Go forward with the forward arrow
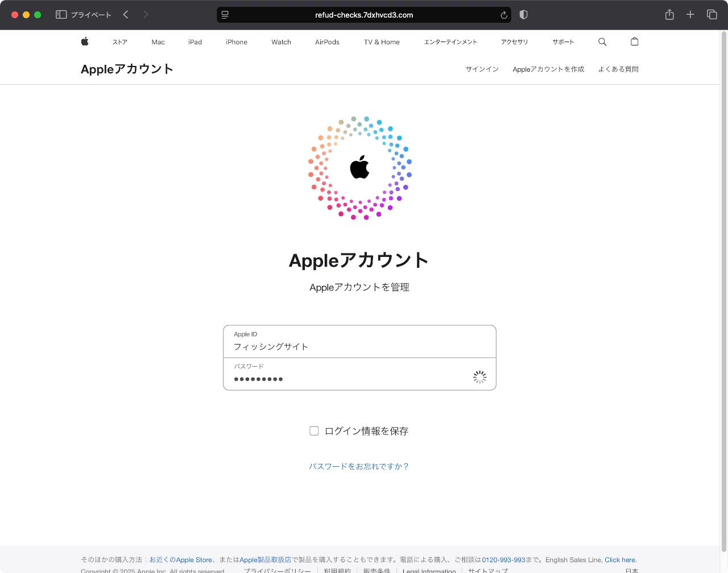 pyautogui.click(x=146, y=15)
